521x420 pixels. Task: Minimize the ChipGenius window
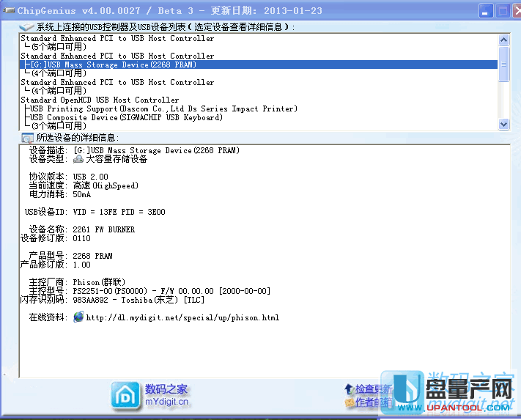coord(485,11)
